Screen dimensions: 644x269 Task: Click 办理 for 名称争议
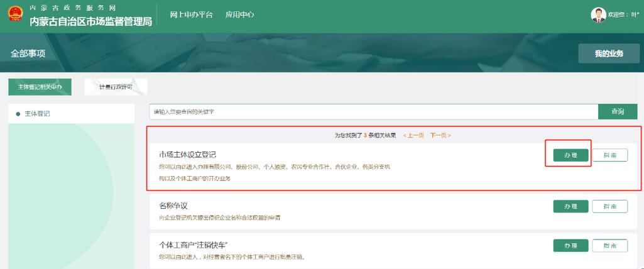pos(570,207)
